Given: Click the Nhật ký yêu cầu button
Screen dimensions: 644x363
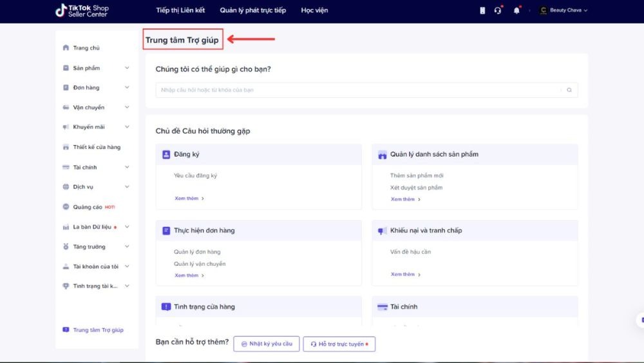Looking at the screenshot, I should pos(267,344).
